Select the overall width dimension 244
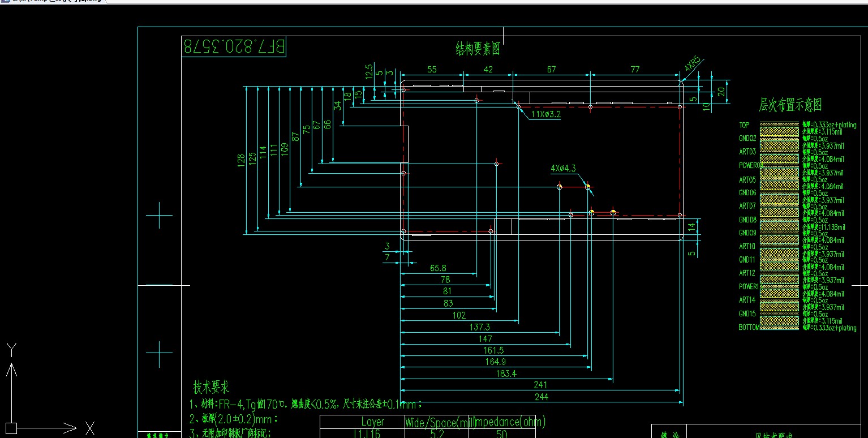Viewport: 868px width, 438px height. [542, 397]
